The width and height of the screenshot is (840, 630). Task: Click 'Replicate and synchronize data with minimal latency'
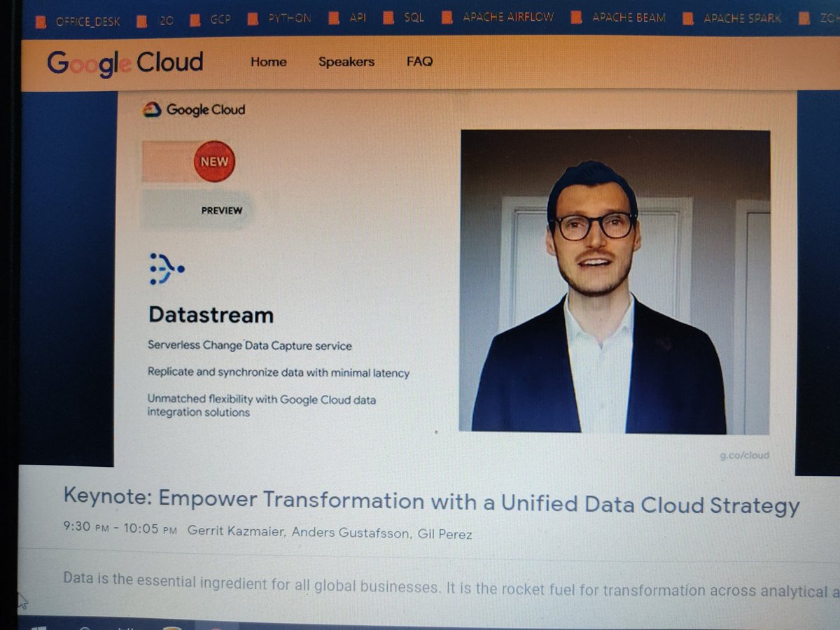coord(279,372)
